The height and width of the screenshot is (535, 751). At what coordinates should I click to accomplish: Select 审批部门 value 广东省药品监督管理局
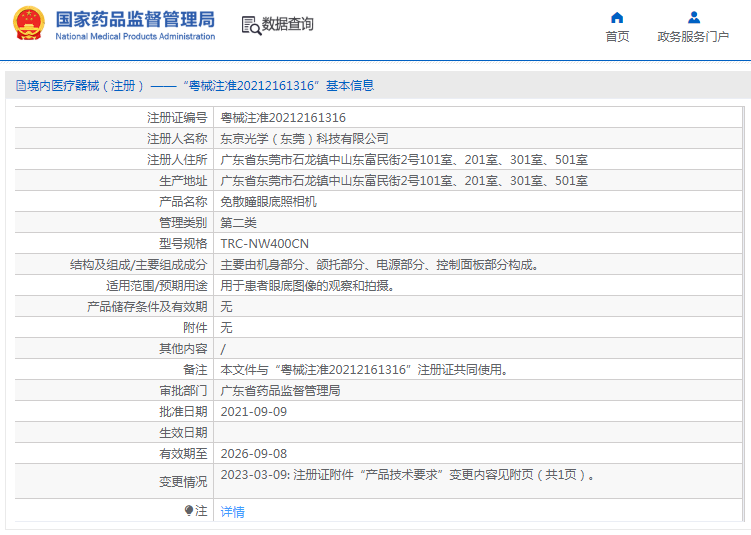(x=280, y=391)
